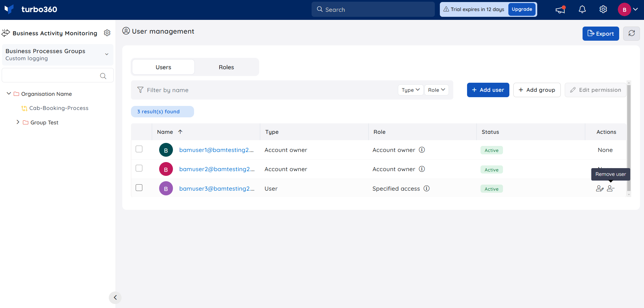This screenshot has height=308, width=644.
Task: Switch to the Roles tab
Action: click(x=226, y=67)
